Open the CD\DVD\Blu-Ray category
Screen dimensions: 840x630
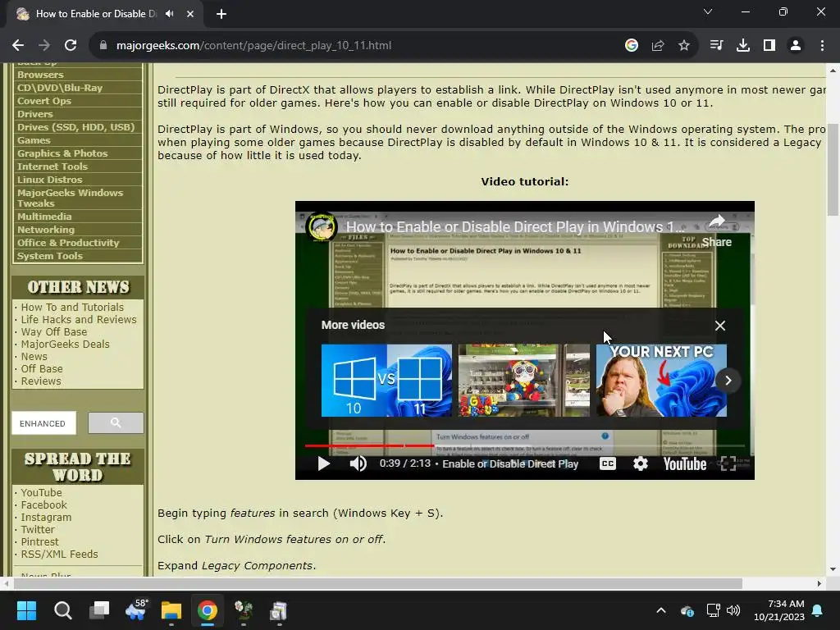tap(59, 88)
